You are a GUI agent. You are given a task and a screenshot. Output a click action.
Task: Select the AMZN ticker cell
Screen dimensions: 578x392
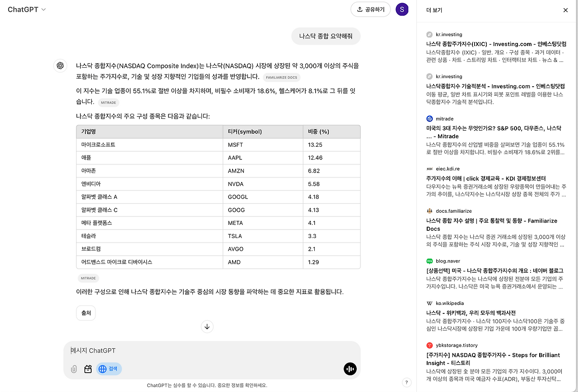pos(263,171)
